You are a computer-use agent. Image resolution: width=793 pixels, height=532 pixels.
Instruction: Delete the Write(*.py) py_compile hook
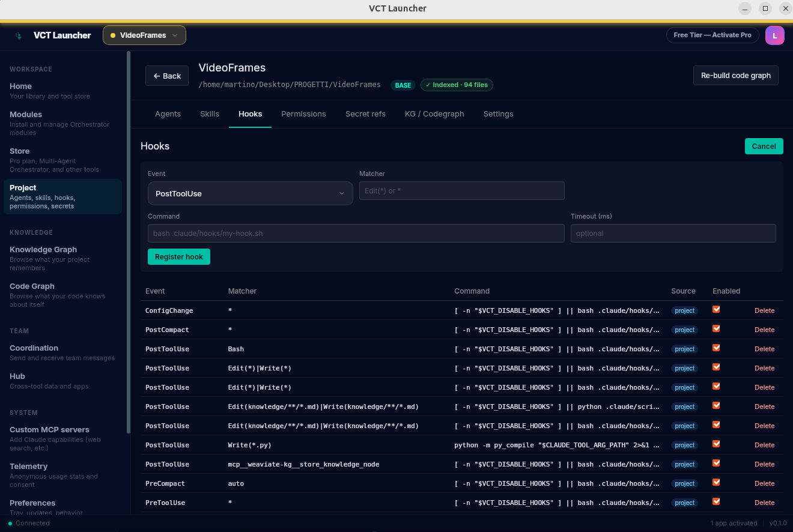pyautogui.click(x=764, y=445)
